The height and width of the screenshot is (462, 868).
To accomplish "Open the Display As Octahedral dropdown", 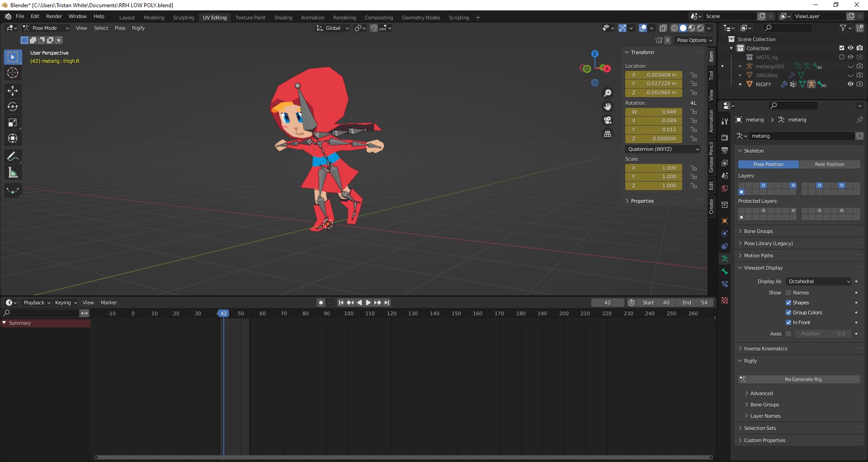I will 819,281.
